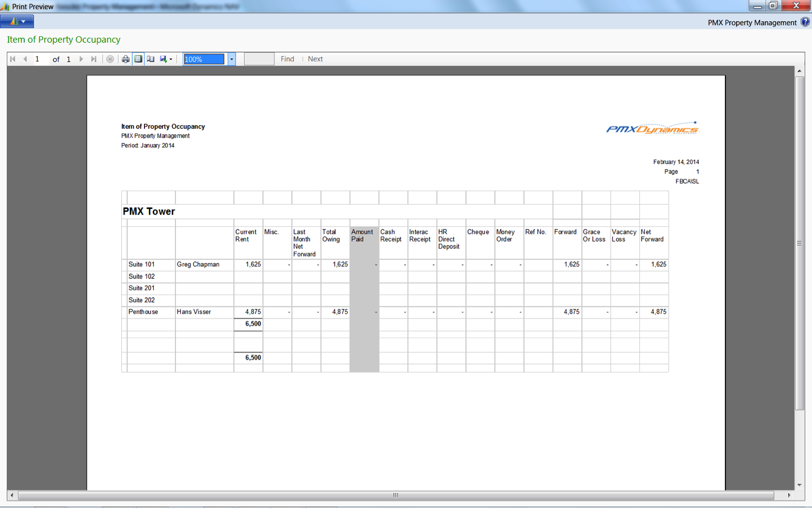Screen dimensions: 812x508
Task: Click the Find link in toolbar
Action: tap(287, 59)
